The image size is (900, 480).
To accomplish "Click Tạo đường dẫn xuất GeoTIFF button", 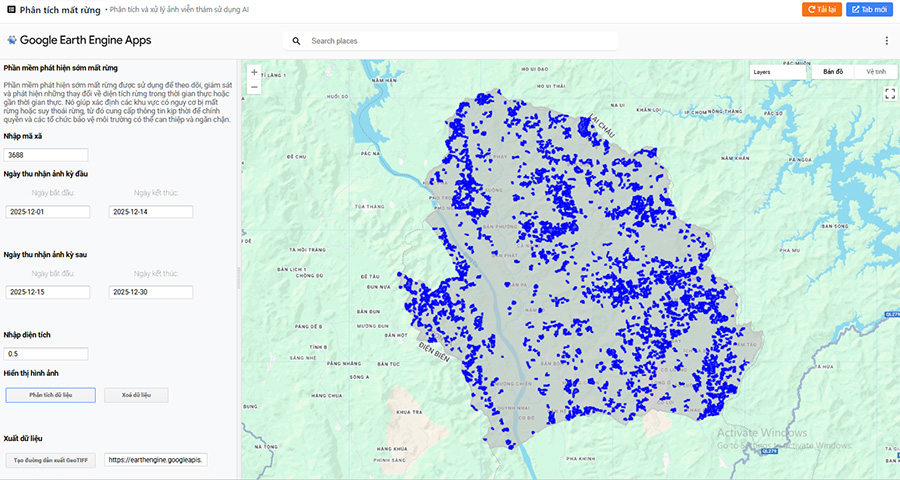I will pos(50,460).
